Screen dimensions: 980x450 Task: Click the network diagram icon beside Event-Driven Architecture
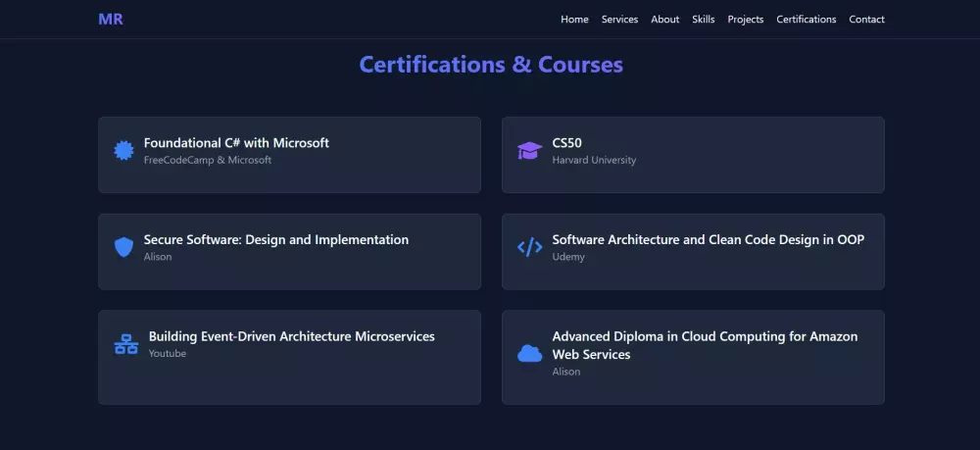(125, 344)
